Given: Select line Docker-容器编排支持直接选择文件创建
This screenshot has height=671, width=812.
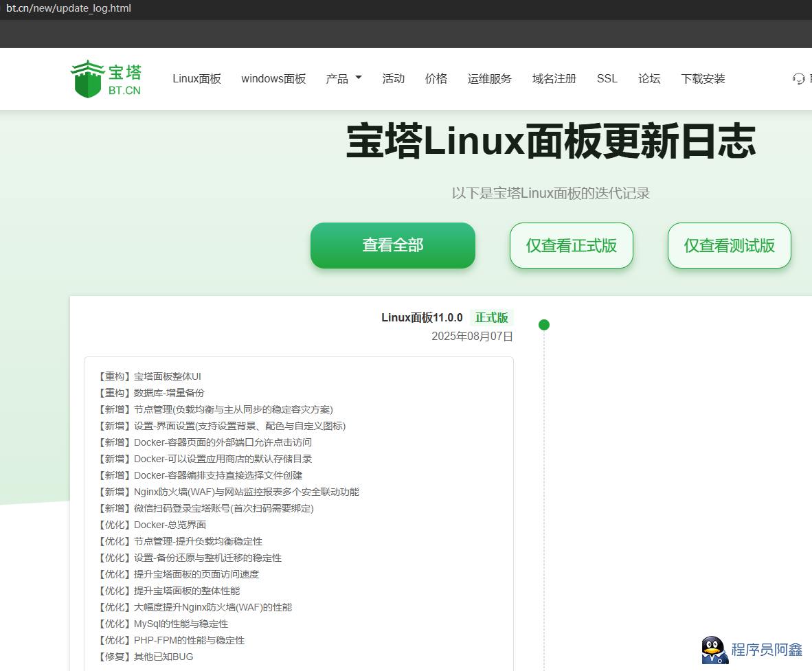Looking at the screenshot, I should point(199,475).
